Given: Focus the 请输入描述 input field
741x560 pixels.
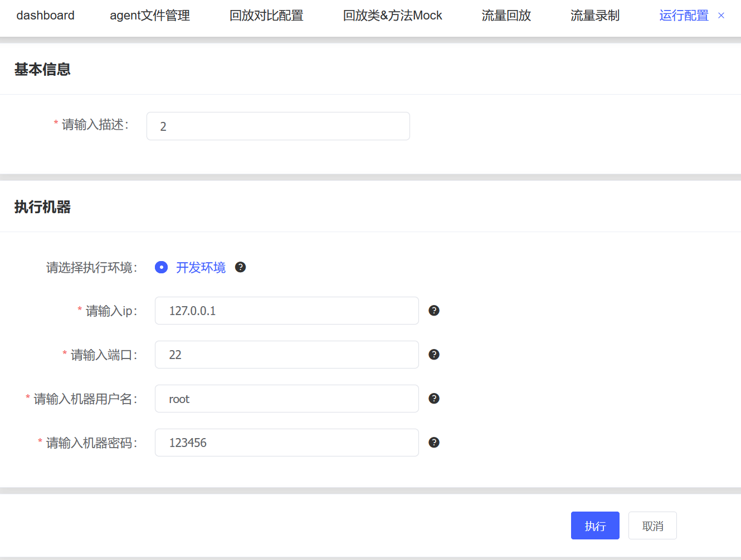Looking at the screenshot, I should pyautogui.click(x=278, y=126).
